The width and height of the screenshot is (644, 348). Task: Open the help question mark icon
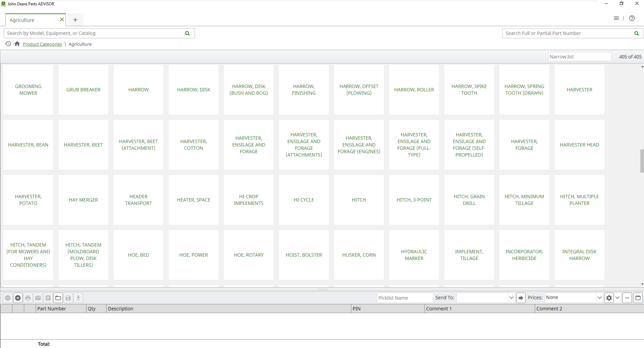632,18
